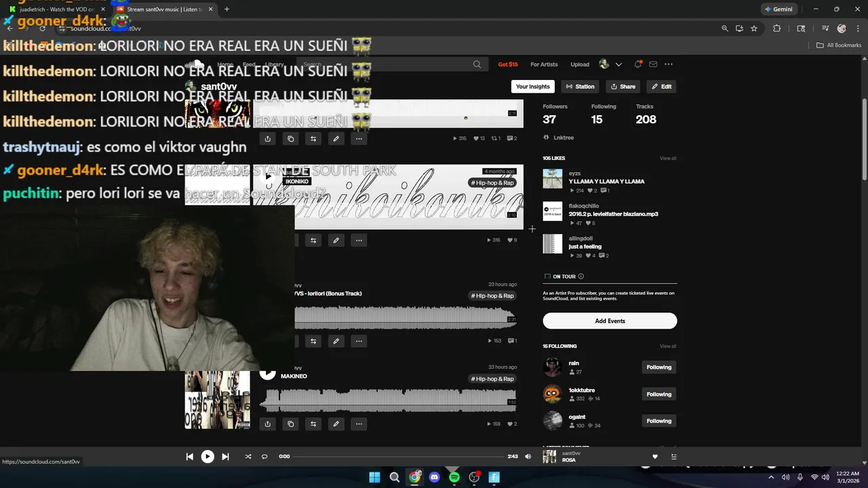868x488 pixels.
Task: Click the SoundCloud search magnifier icon
Action: pos(477,64)
